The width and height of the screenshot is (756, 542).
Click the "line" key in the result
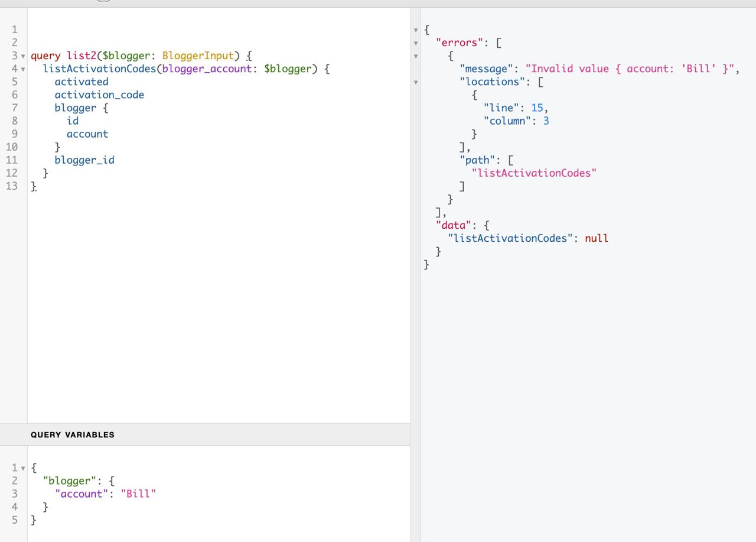pos(501,108)
